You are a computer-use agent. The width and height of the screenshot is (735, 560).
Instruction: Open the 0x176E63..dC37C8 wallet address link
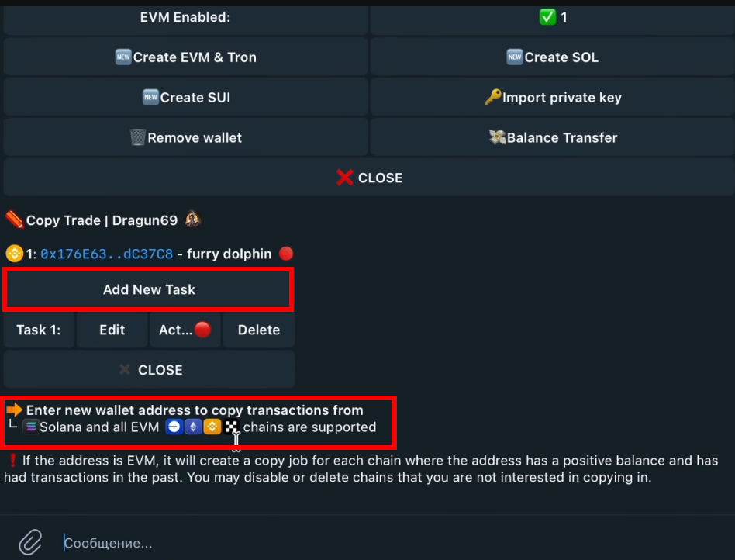click(x=97, y=254)
